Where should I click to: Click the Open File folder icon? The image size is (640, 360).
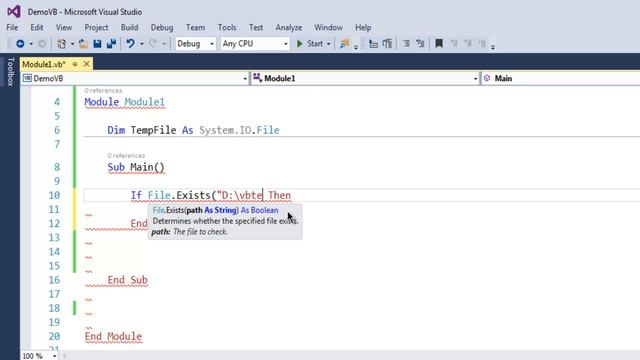[83, 43]
